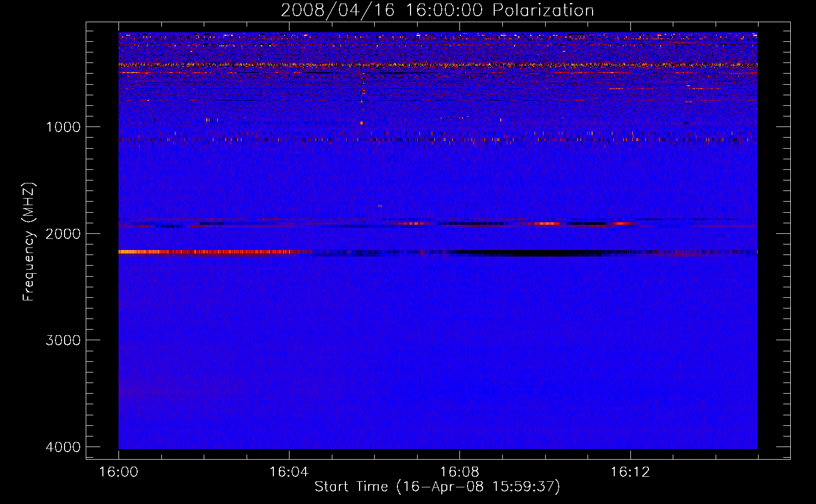Select the 1000 tick label on frequency axis
This screenshot has width=816, height=504.
coord(63,127)
